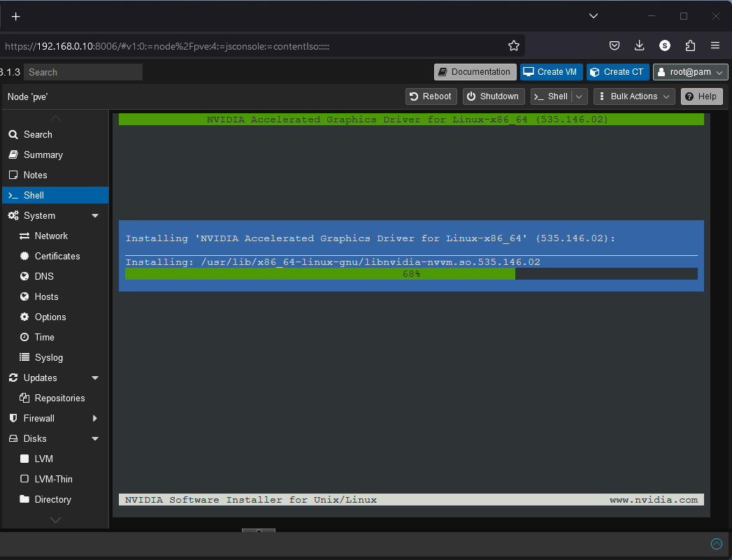Click the Reboot node button
This screenshot has height=560, width=732.
click(x=431, y=96)
